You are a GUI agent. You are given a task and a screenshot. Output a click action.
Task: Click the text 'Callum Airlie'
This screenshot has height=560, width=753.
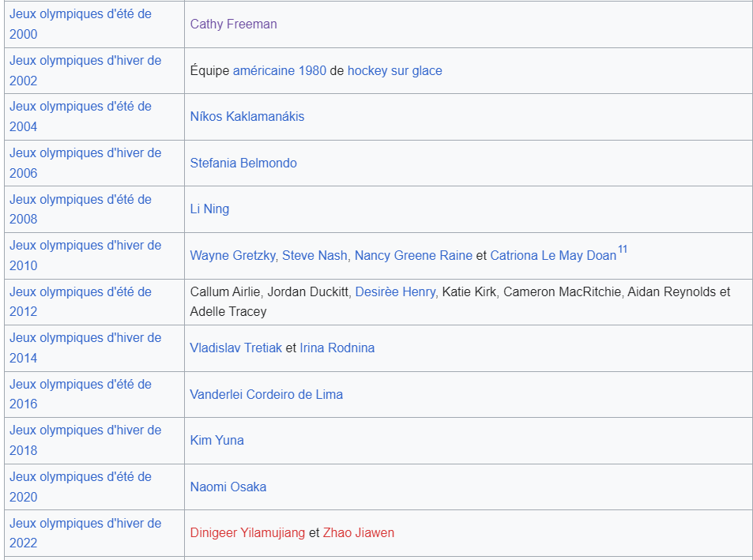tap(225, 291)
